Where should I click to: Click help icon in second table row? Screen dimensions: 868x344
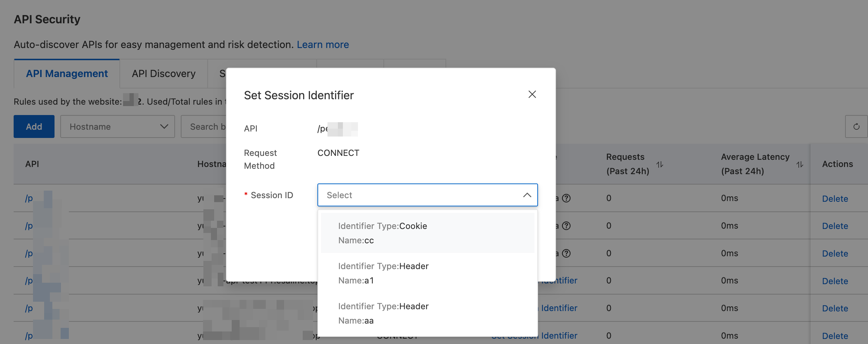point(566,226)
